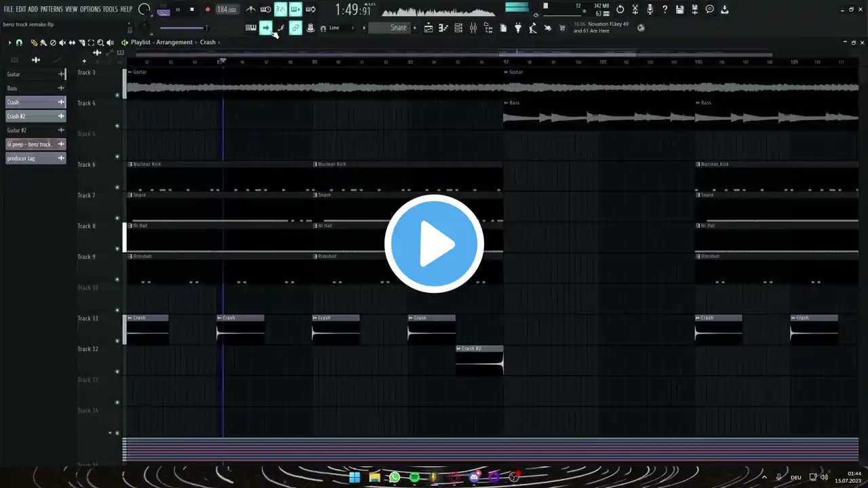Open the OPTIONS menu
868x488 pixels.
click(90, 9)
